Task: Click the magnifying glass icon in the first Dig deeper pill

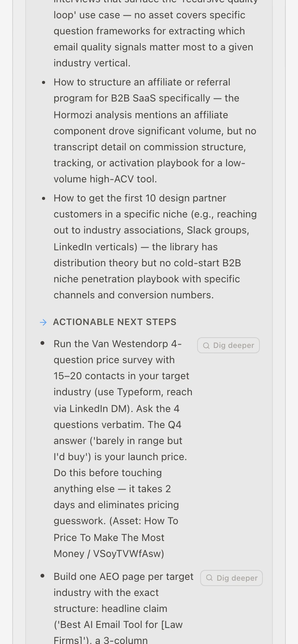Action: tap(206, 345)
